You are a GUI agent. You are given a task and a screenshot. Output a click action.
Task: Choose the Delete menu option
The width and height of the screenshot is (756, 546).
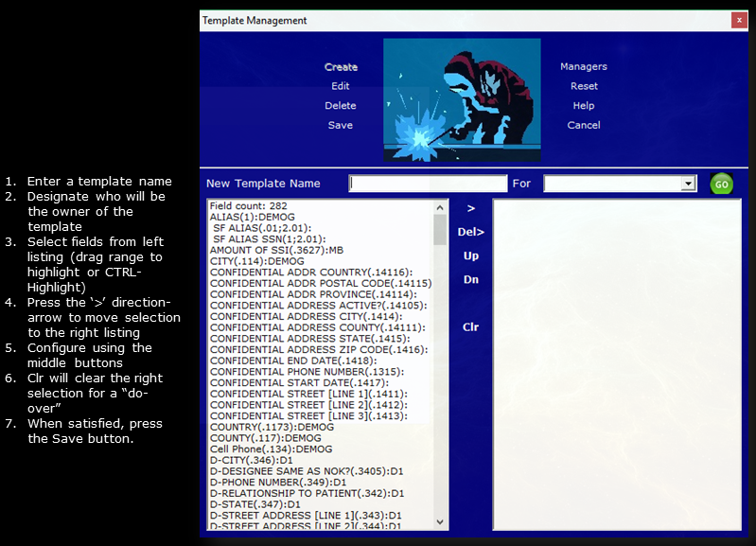tap(341, 106)
